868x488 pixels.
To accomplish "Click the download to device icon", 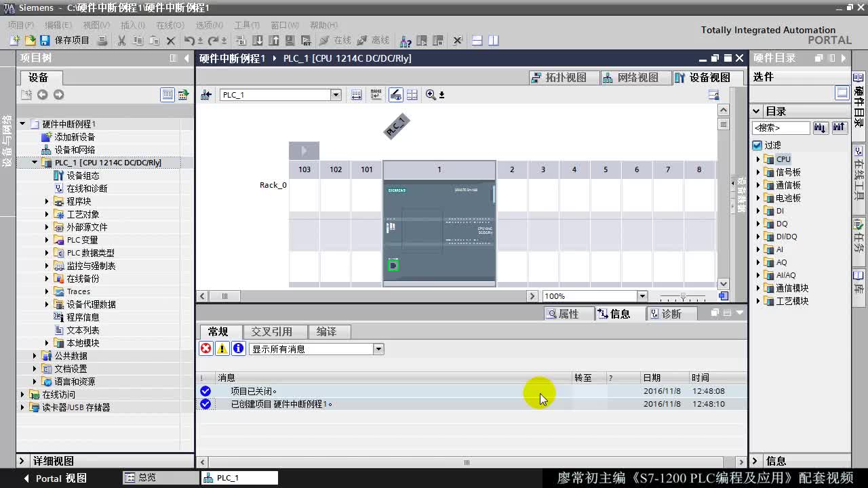I will (258, 41).
